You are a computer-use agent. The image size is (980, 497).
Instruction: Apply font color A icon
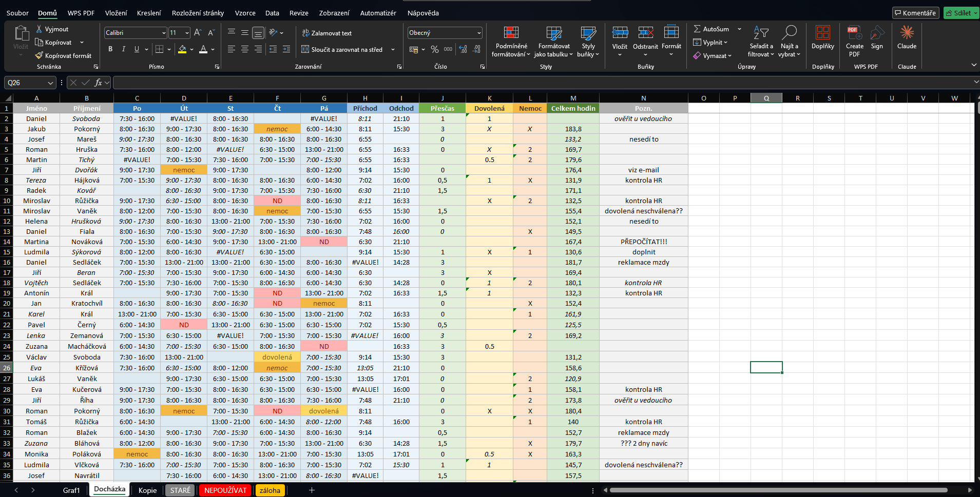[x=203, y=49]
